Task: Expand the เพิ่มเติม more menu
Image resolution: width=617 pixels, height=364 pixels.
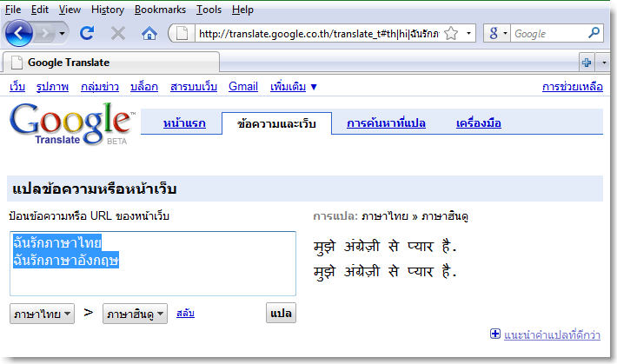Action: tap(293, 87)
